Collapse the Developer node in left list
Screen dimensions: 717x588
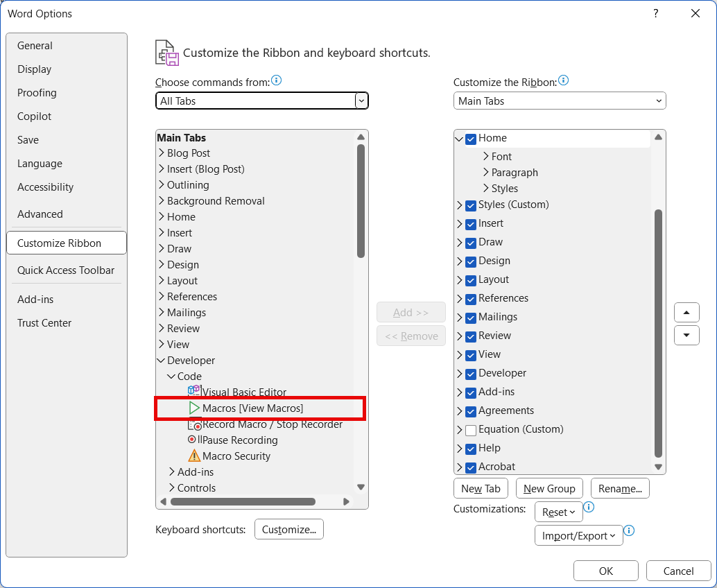161,361
